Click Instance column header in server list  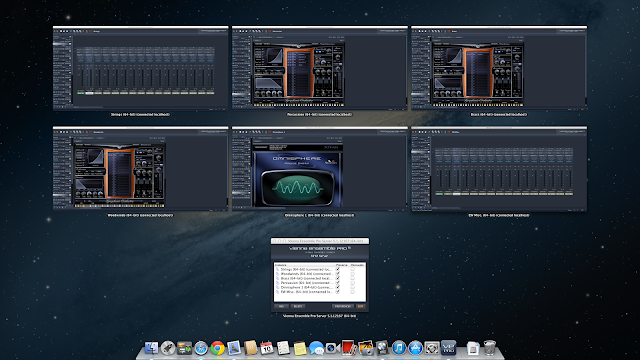[x=280, y=265]
